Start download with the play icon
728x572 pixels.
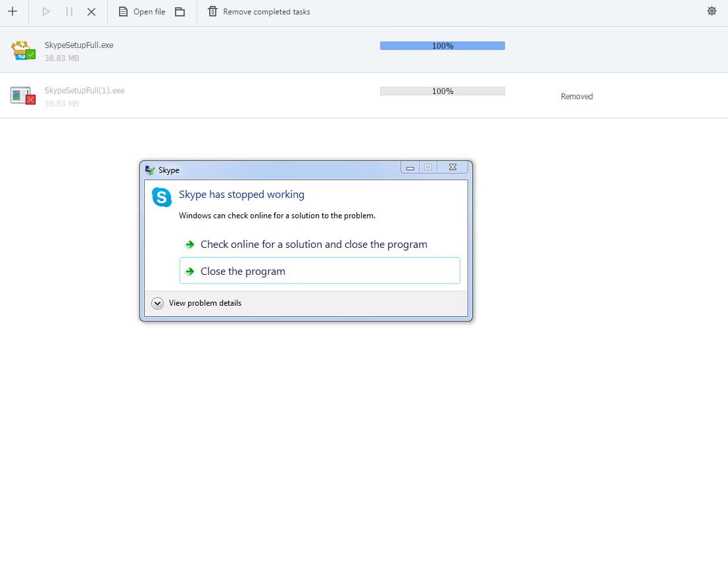point(46,12)
